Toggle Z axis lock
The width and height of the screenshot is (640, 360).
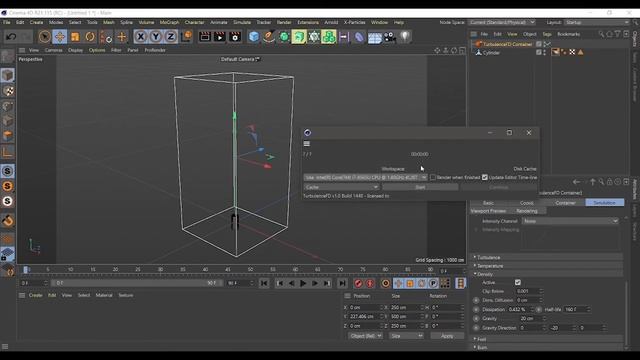[171, 37]
